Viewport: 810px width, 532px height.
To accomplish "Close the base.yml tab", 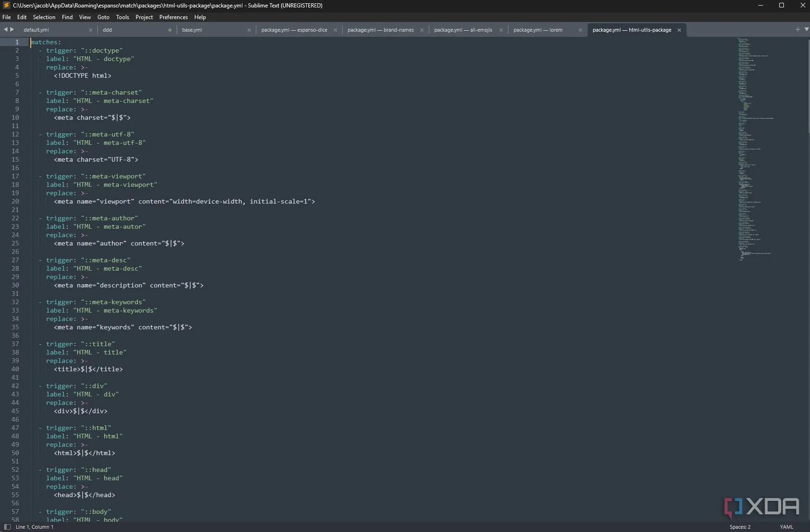I will (x=249, y=30).
